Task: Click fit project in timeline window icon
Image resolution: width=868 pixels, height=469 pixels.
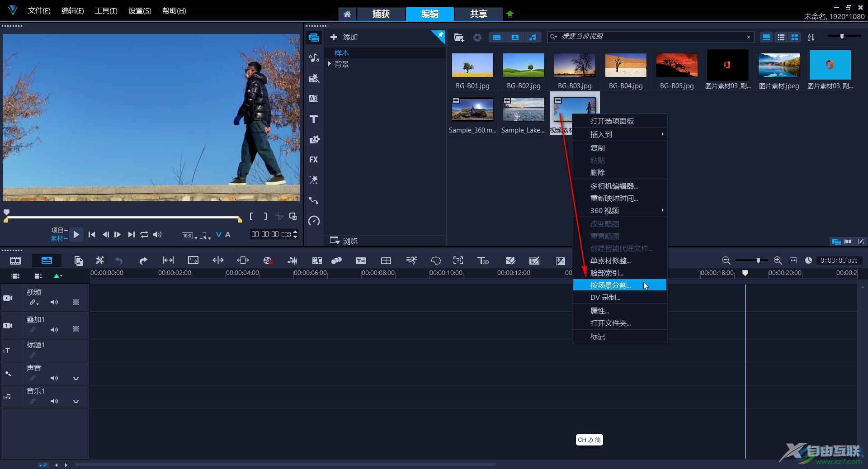Action: pyautogui.click(x=793, y=261)
